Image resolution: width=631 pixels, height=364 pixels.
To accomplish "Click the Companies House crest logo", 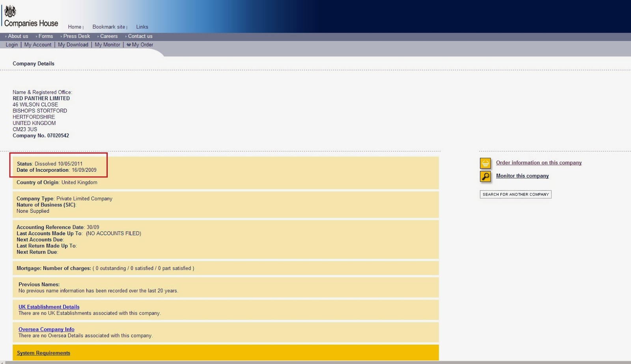I will (10, 11).
